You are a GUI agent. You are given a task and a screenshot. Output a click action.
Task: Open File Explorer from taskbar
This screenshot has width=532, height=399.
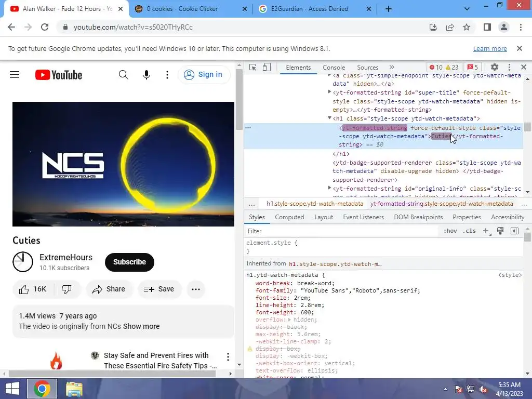74,389
